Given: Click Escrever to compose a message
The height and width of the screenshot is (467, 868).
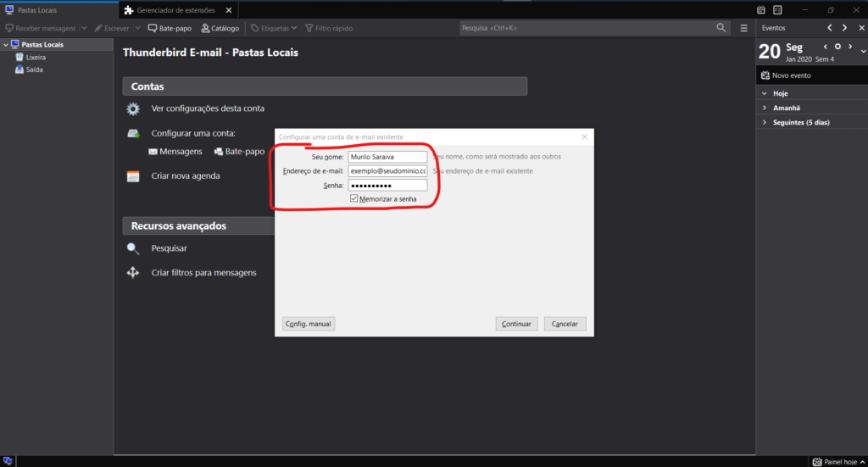Looking at the screenshot, I should click(x=112, y=28).
